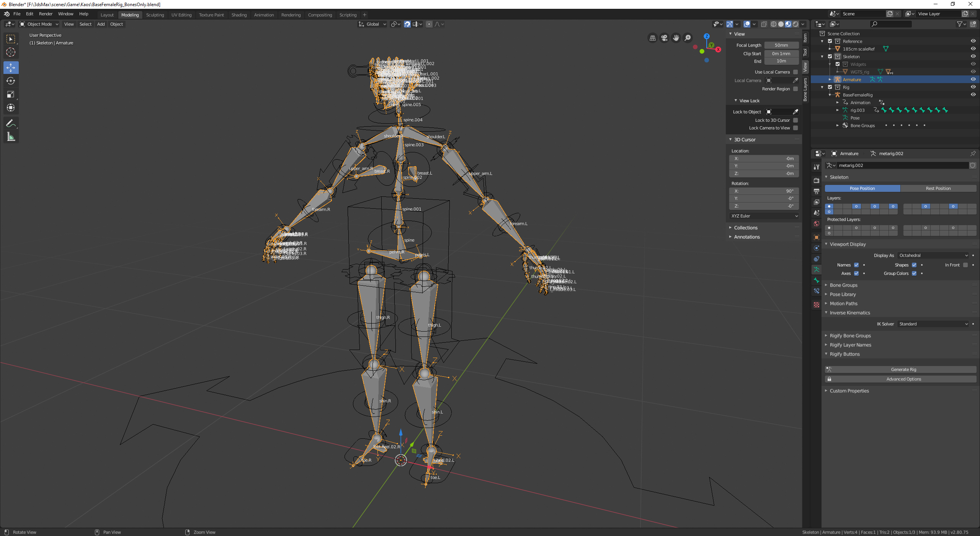Enable Lock to 3D Cursor checkbox

[795, 120]
